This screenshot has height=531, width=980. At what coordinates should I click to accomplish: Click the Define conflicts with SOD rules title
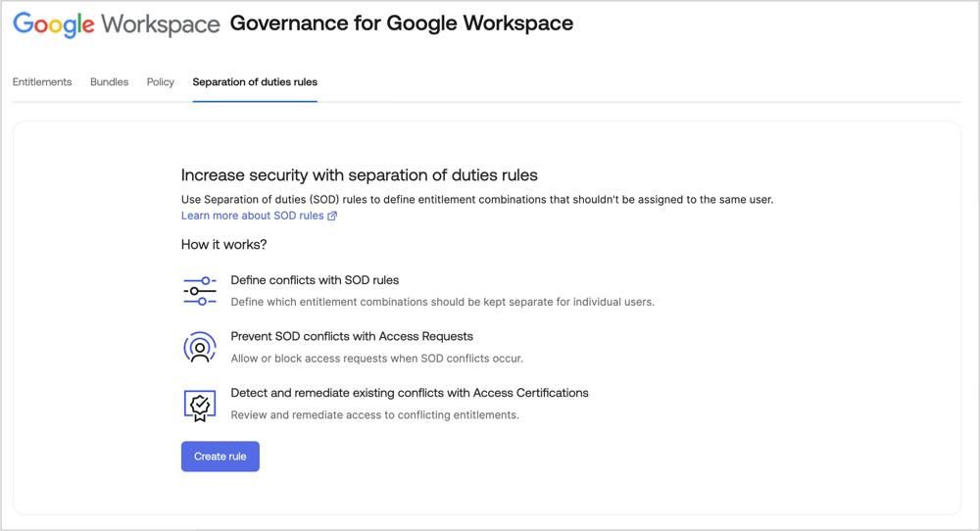[315, 280]
